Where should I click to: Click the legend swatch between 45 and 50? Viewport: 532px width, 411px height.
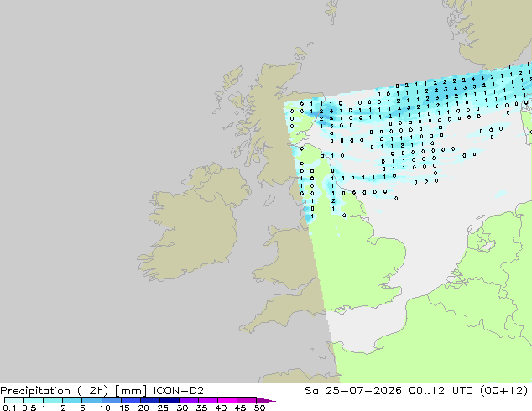(x=247, y=400)
